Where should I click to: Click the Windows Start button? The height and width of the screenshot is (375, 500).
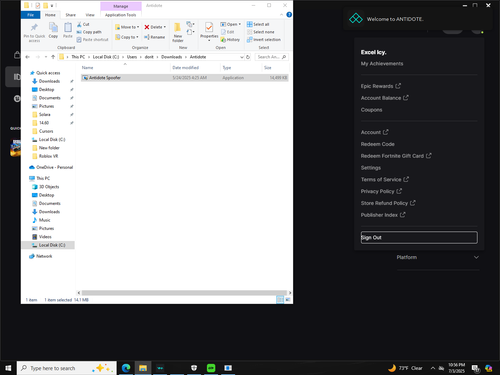pyautogui.click(x=8, y=368)
